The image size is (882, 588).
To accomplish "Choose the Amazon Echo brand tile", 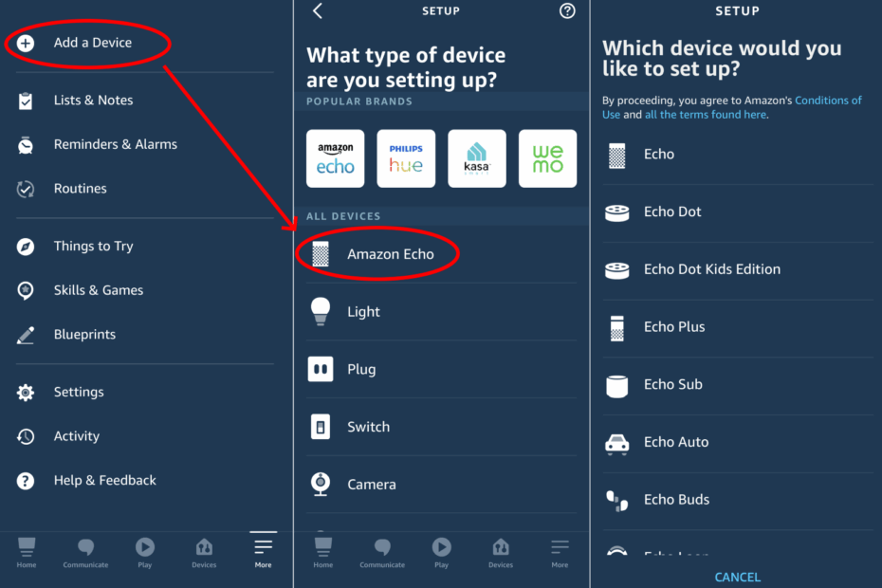I will 335,158.
